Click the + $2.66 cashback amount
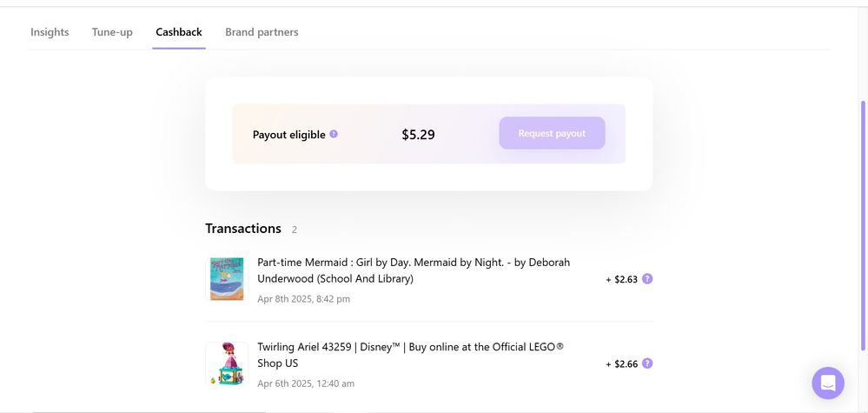Viewport: 868px width, 413px height. [622, 363]
